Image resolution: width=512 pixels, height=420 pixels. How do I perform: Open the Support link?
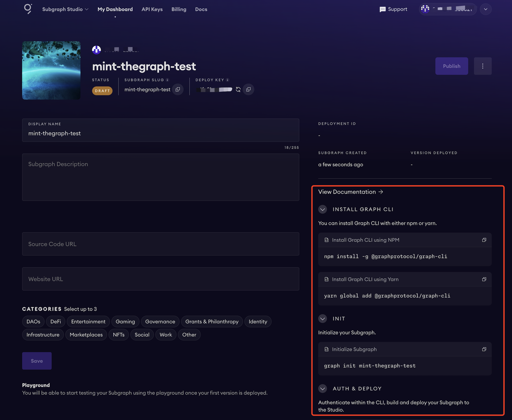tap(397, 9)
